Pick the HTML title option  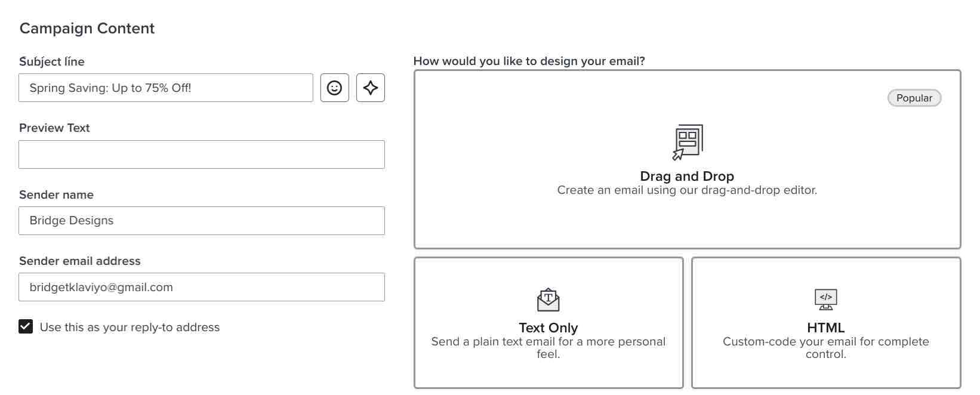[x=826, y=328]
